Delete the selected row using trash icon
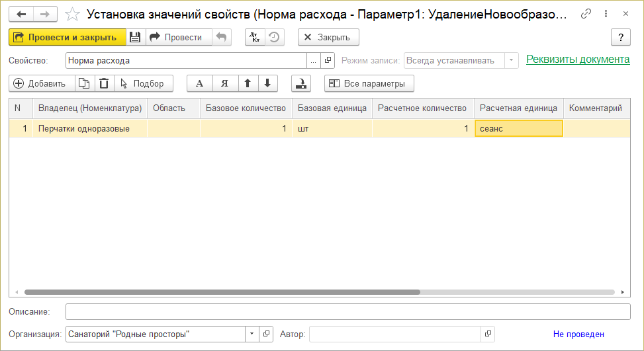644x351 pixels. point(104,83)
